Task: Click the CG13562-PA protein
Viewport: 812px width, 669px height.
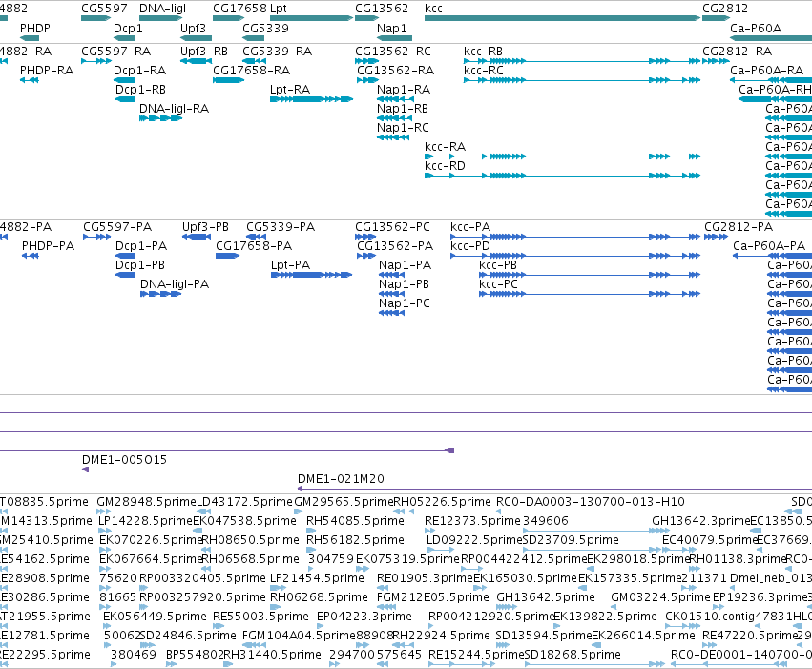Action: tap(366, 256)
